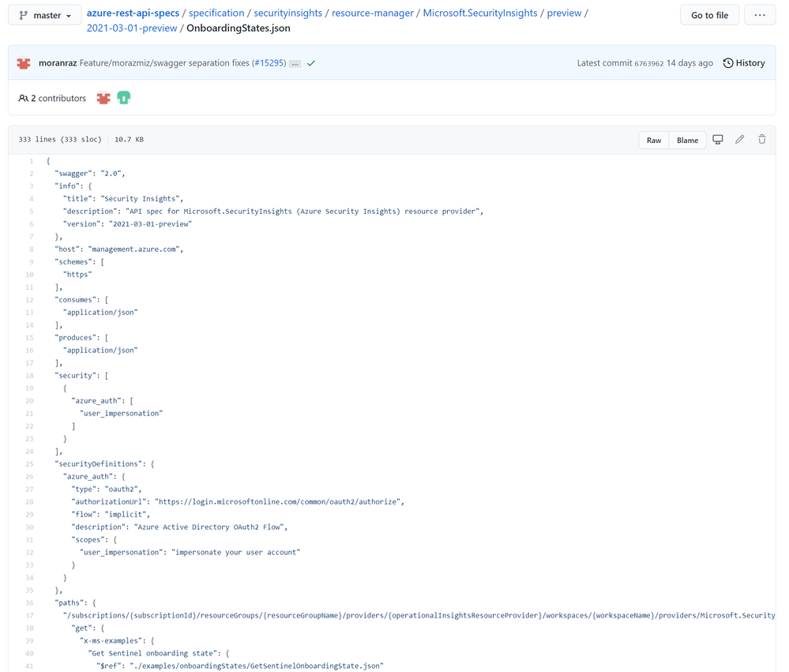The width and height of the screenshot is (789, 672).
Task: Click the "$ref" GetSentinelOnboardingState.json line
Action: [240, 666]
